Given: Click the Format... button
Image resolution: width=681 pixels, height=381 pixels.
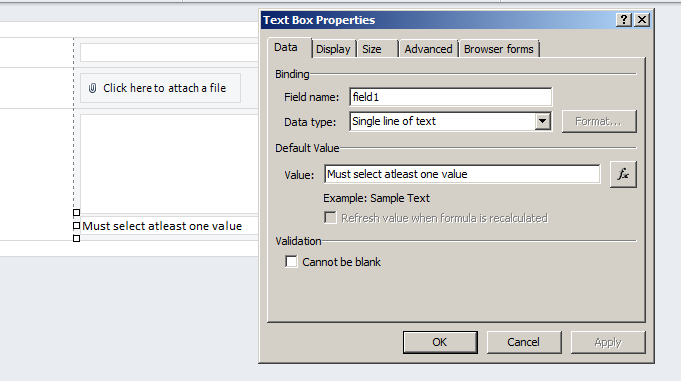Looking at the screenshot, I should 599,121.
